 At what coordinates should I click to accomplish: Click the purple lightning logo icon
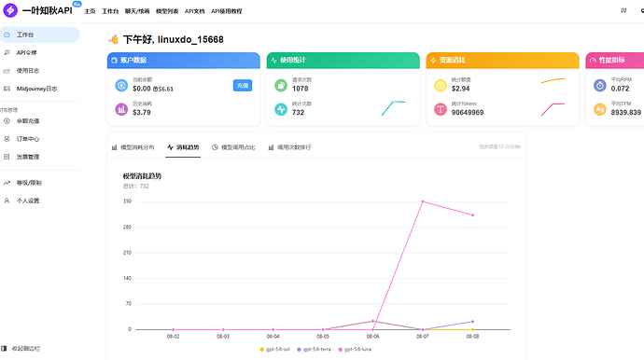click(10, 10)
